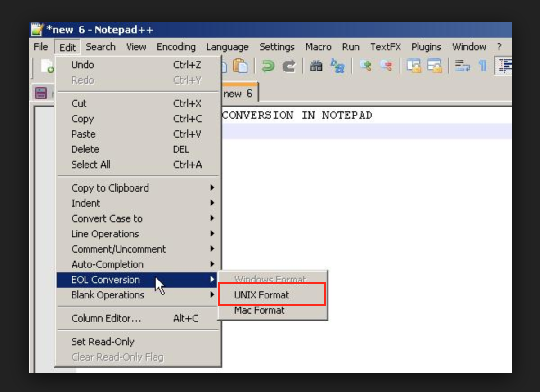Toggle the Indent Guide toolbar icon
This screenshot has height=392, width=540.
[504, 67]
